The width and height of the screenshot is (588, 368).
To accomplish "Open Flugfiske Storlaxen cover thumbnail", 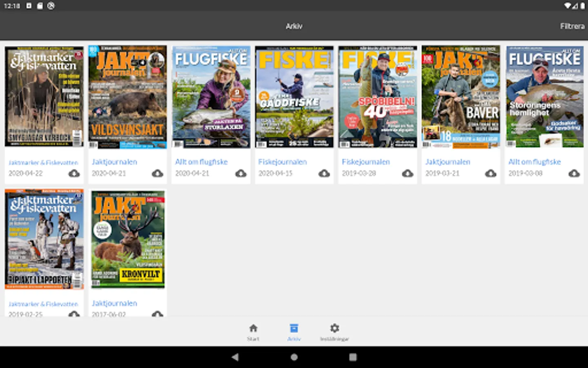I will tap(211, 97).
